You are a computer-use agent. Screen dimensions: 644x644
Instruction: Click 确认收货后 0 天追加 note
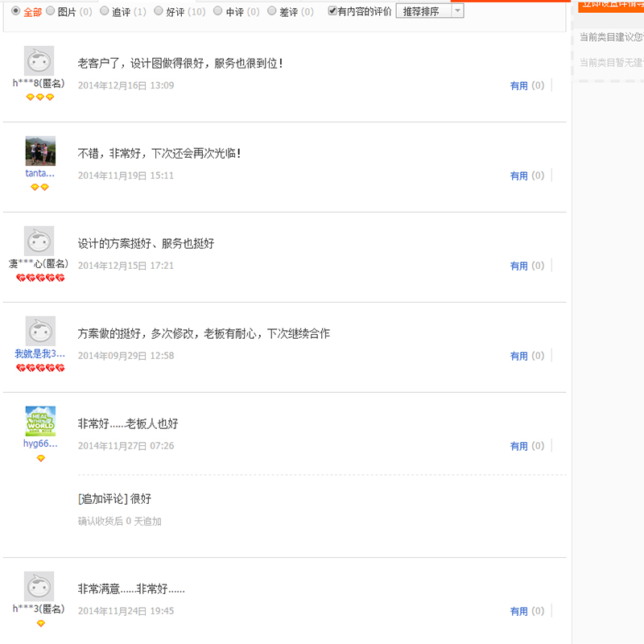pos(119,521)
